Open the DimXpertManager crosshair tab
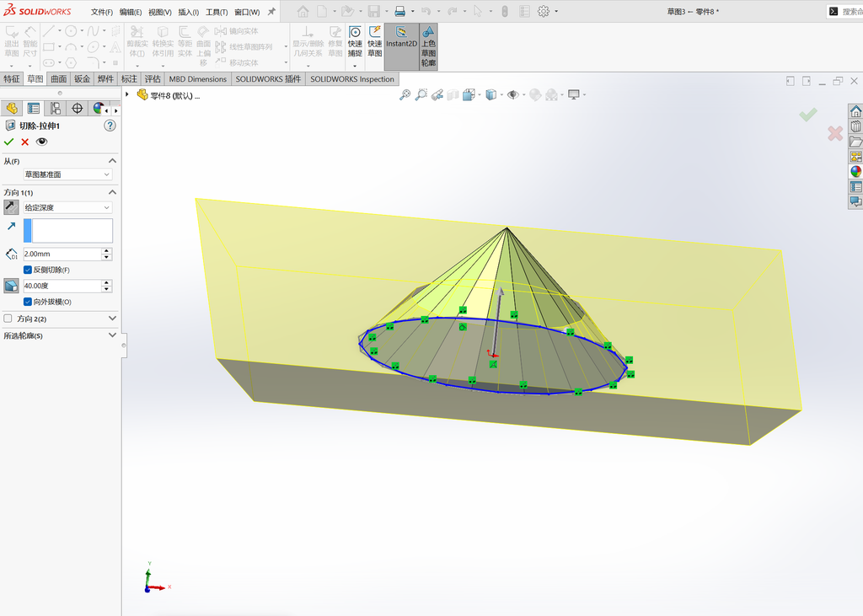The height and width of the screenshot is (616, 863). [77, 109]
